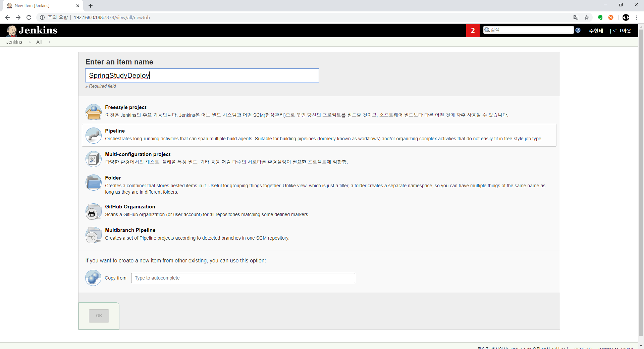Viewport: 644px width, 349px height.
Task: Click the OK button
Action: click(99, 316)
